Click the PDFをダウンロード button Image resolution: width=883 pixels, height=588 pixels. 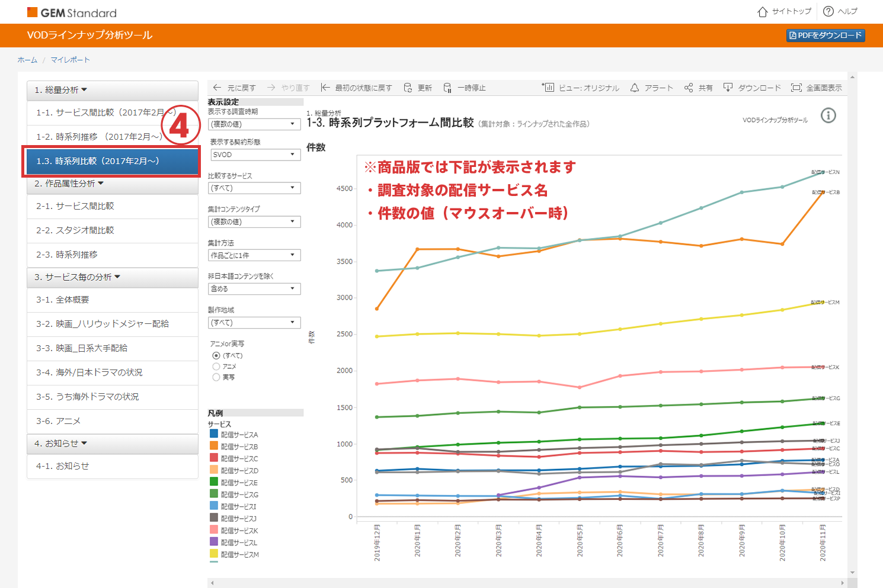click(826, 36)
